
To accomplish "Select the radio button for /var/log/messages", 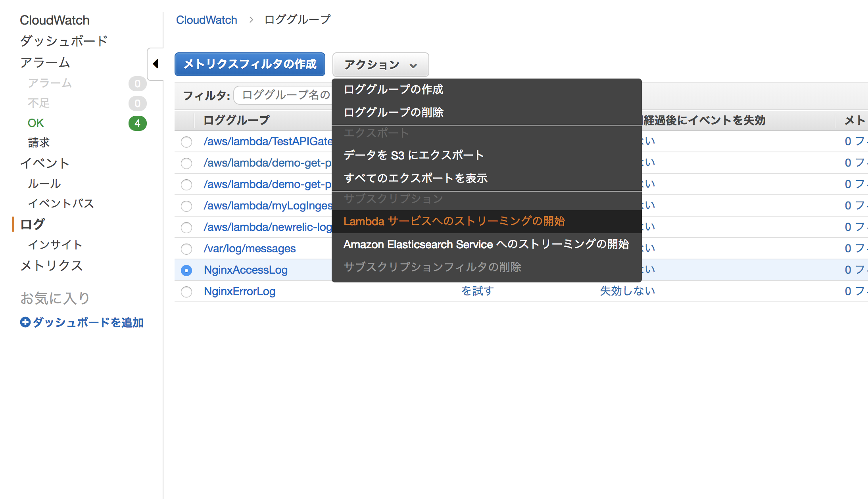I will (186, 249).
